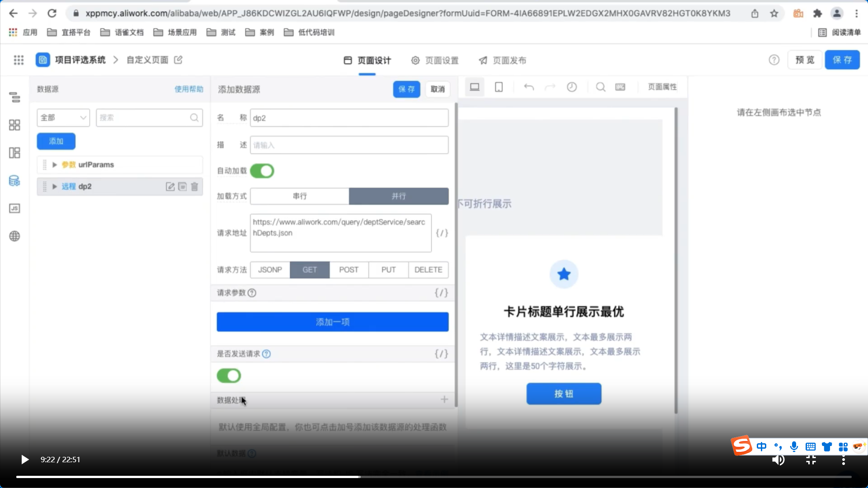The image size is (868, 488).
Task: Click the 使用帮助 link
Action: pyautogui.click(x=189, y=89)
